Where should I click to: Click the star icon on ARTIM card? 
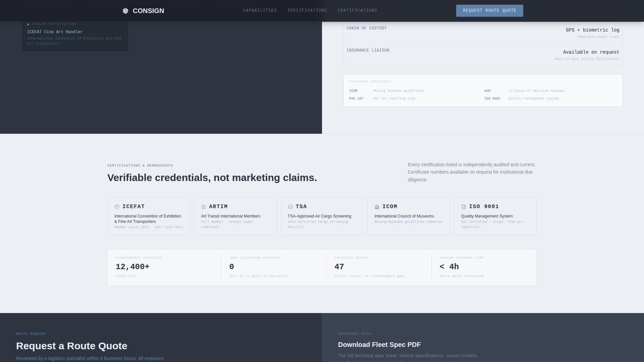pos(204,207)
